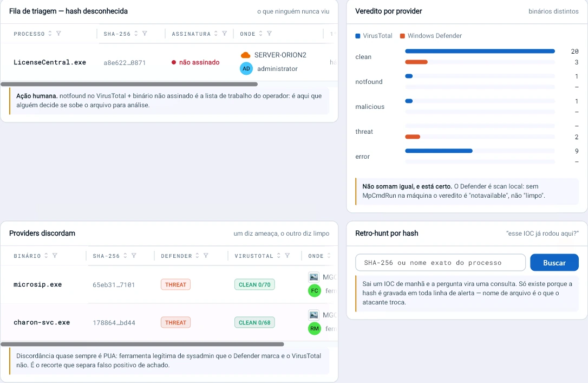Screen dimensions: 588x383
Task: Click THREAT badge in charon-svc.exe row
Action: pos(175,323)
